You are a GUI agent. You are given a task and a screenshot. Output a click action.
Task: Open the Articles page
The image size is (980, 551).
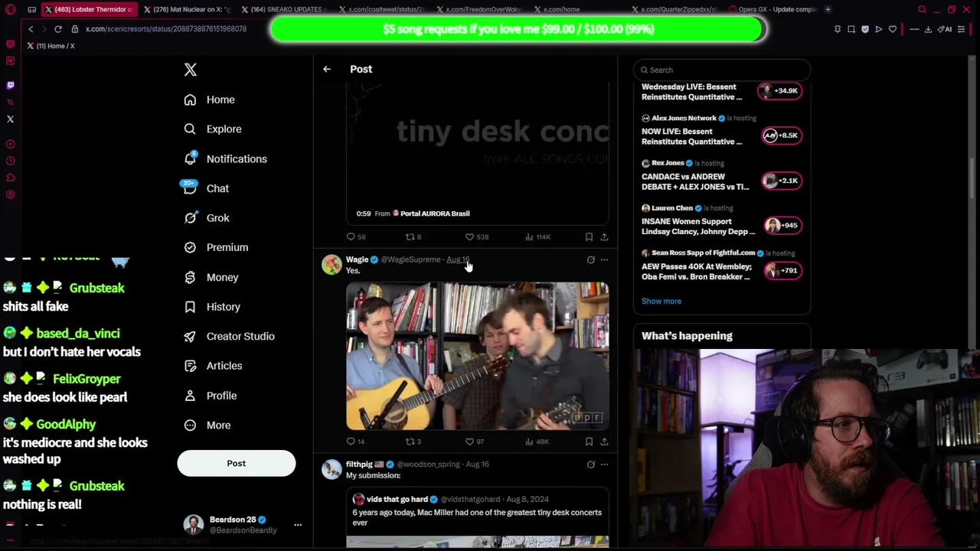pos(213,366)
